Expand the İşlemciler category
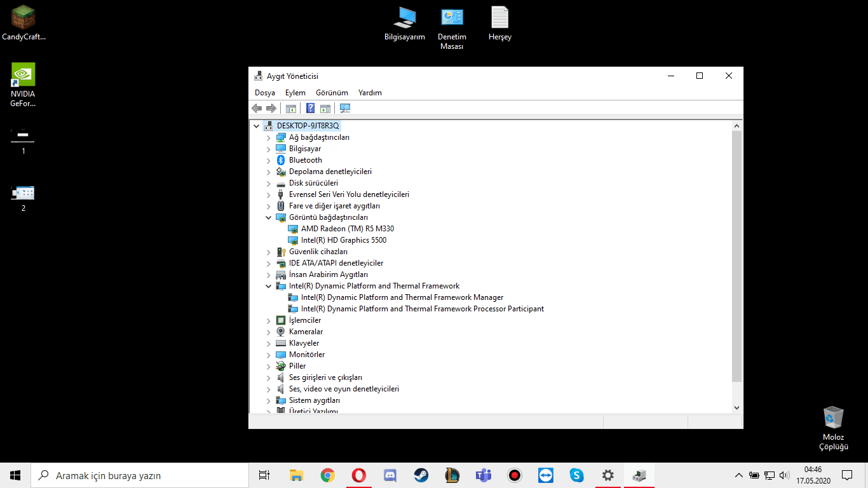 coord(269,320)
